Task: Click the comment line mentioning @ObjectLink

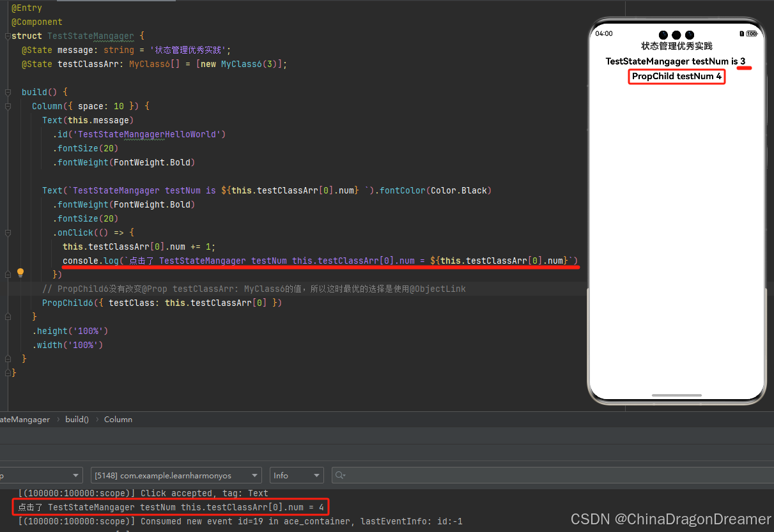Action: pos(254,289)
